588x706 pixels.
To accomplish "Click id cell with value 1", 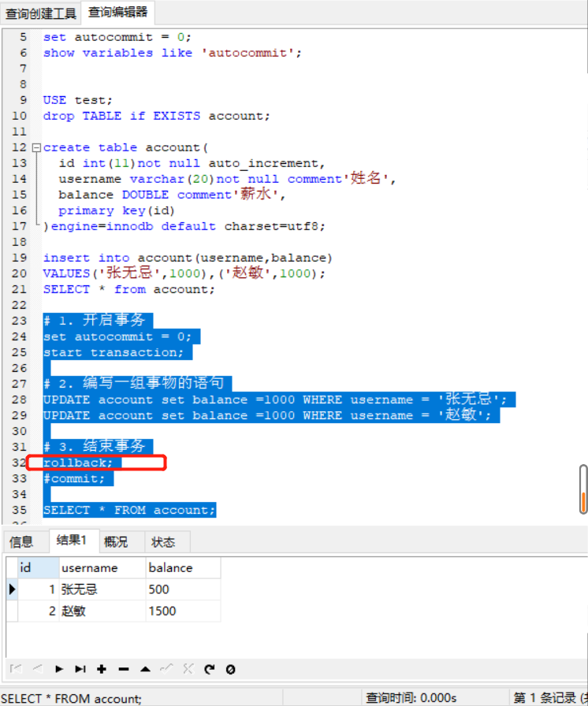I will point(39,589).
